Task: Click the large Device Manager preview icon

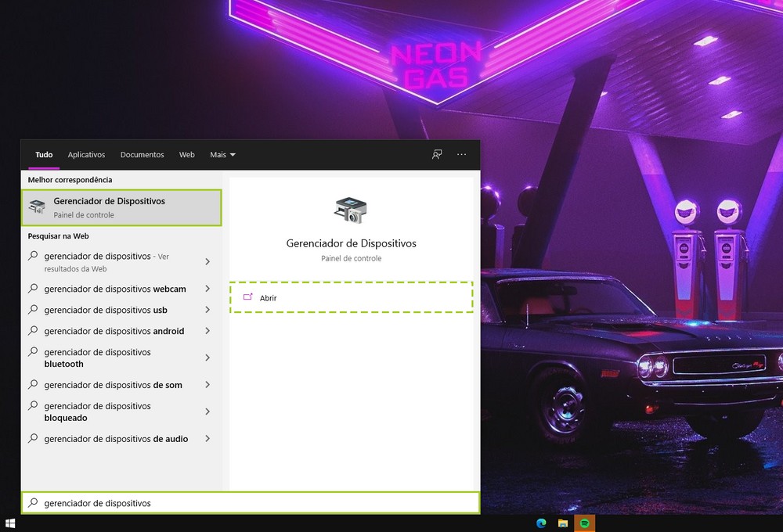Action: pos(351,210)
